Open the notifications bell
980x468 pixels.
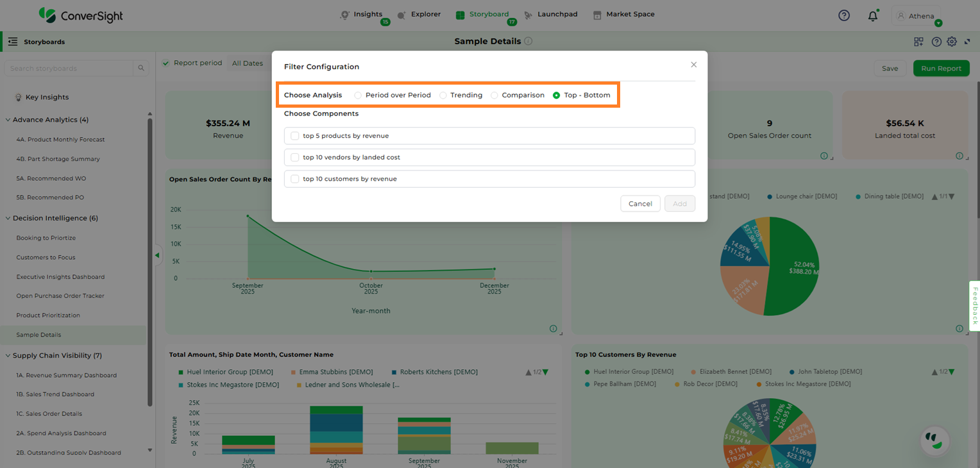click(872, 16)
